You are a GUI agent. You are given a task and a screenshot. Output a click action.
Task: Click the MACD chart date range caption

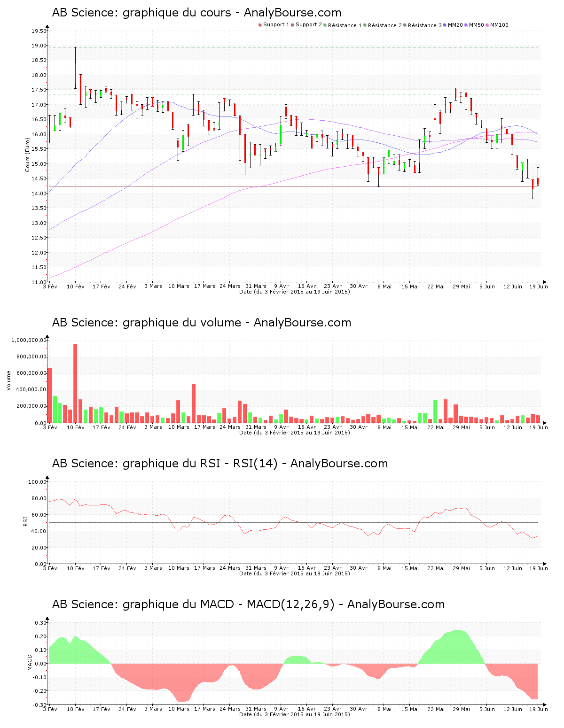pos(295,714)
